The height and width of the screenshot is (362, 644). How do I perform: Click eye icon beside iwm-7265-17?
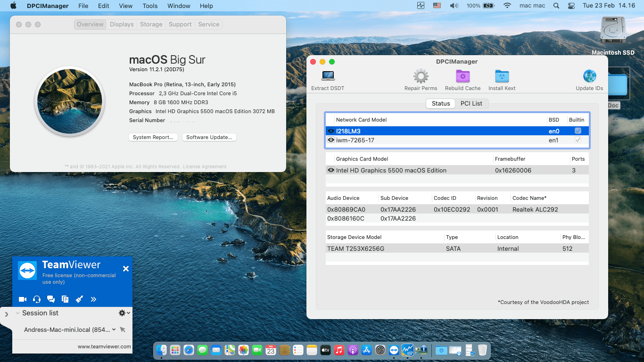pos(331,140)
